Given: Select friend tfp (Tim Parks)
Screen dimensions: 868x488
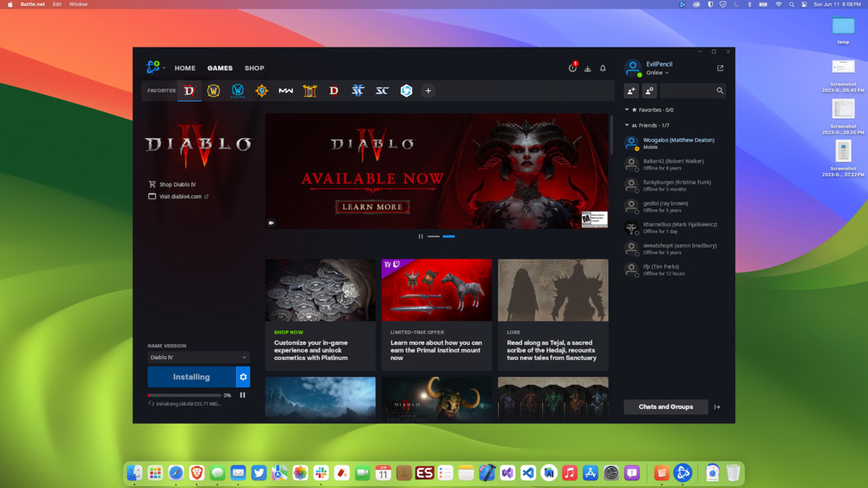Looking at the screenshot, I should [x=675, y=270].
